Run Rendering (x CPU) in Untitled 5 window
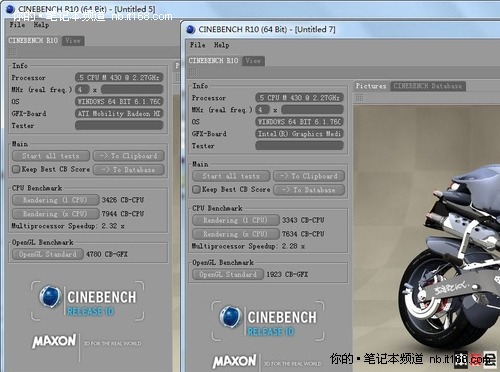Screen dimensions: 500x372 coord(56,214)
